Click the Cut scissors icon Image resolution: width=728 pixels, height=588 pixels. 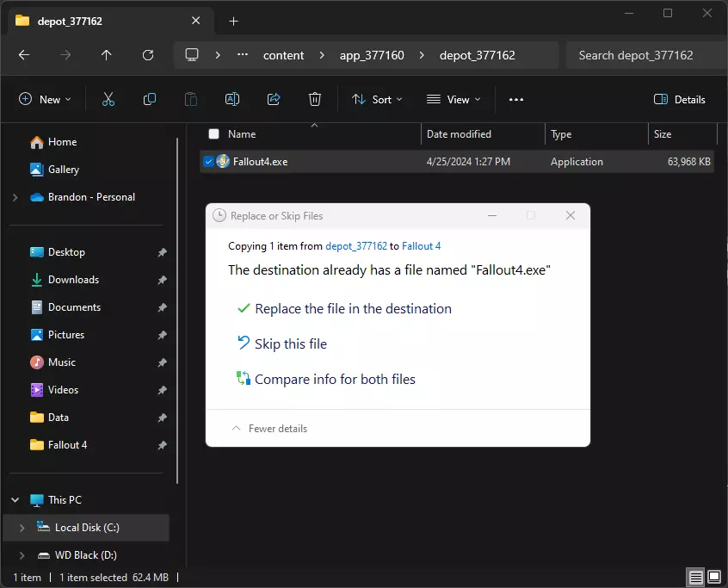point(108,99)
